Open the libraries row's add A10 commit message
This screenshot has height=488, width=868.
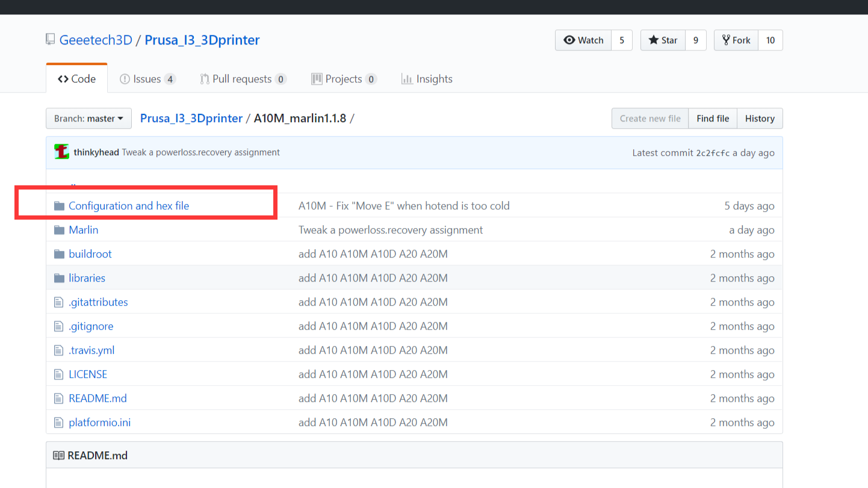[x=373, y=278]
